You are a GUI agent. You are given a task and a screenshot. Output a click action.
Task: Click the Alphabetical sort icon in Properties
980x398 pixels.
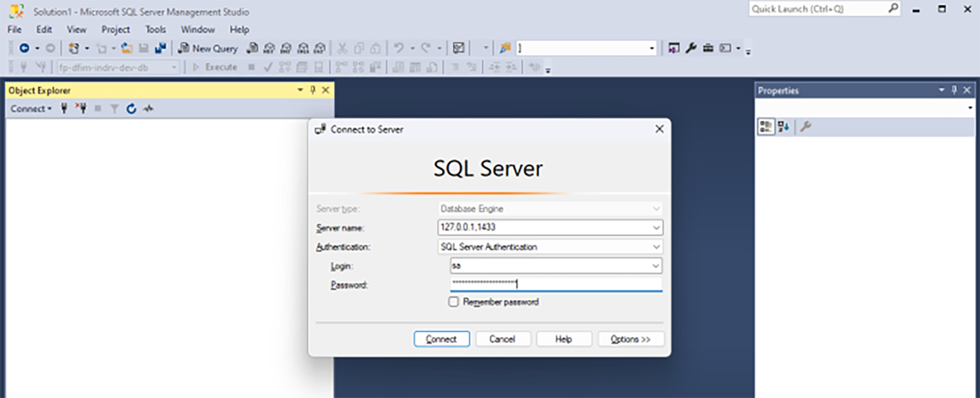783,127
